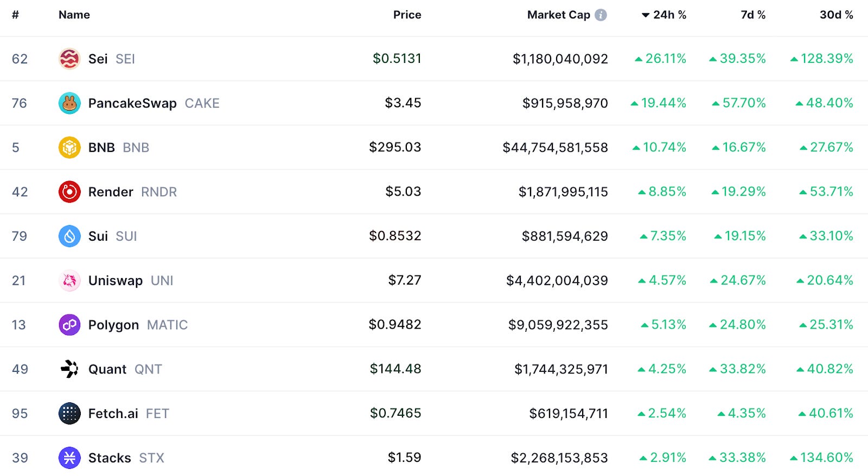Open the Sui name link

(98, 236)
